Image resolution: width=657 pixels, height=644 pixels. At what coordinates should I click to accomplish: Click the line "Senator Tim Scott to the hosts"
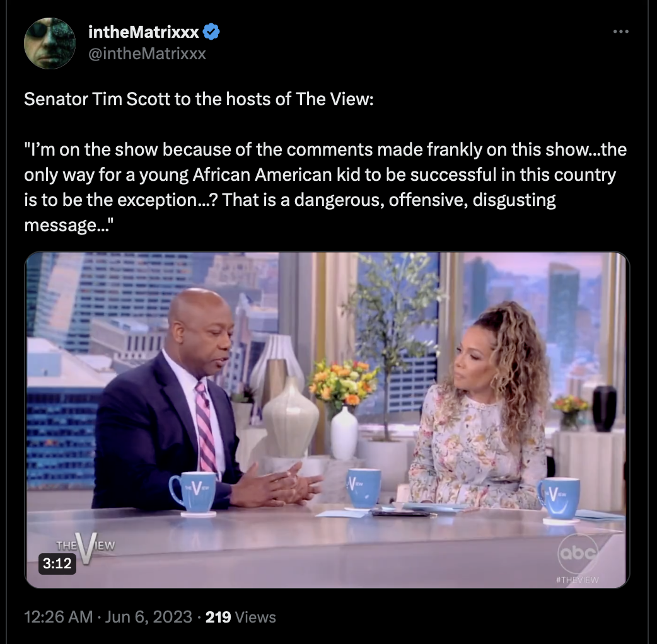coord(199,99)
